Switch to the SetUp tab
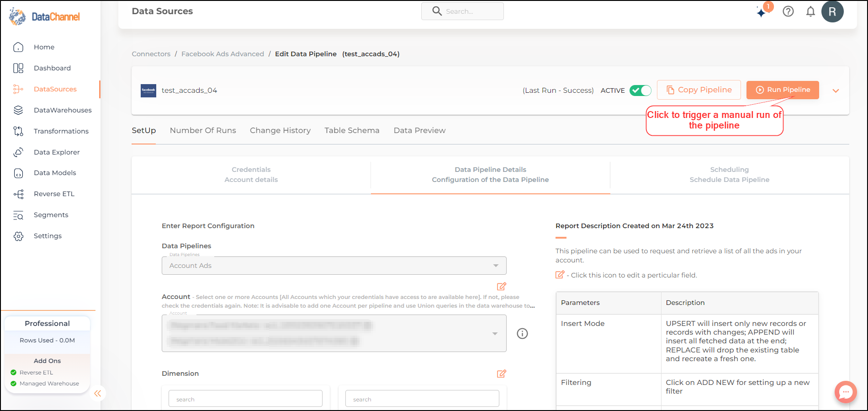 click(144, 130)
